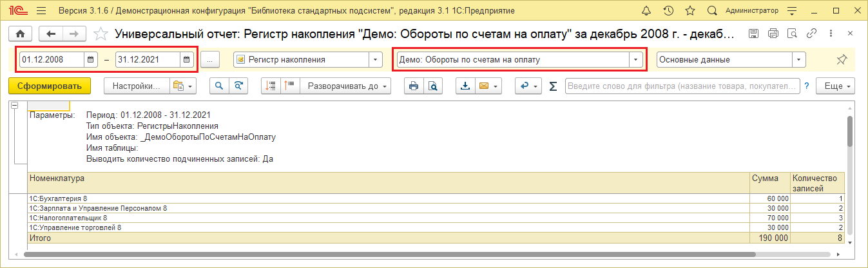Image resolution: width=868 pixels, height=268 pixels.
Task: Expand Регистр накопления type dropdown
Action: tap(376, 59)
